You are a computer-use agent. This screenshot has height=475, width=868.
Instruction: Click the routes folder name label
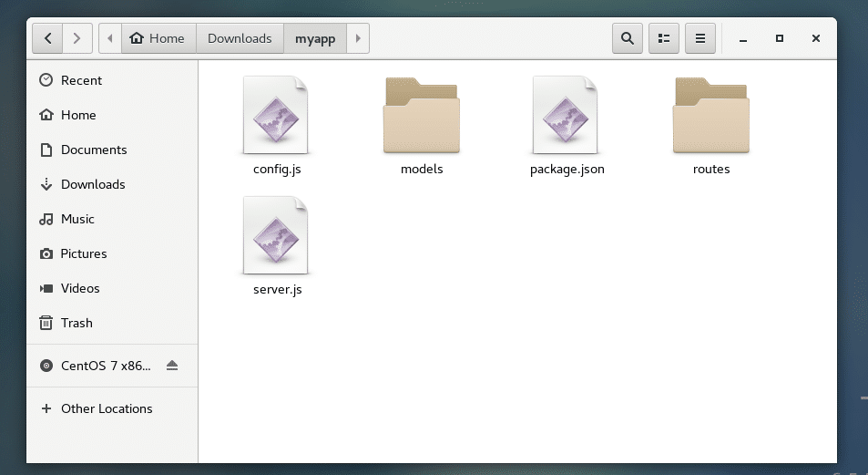711,169
